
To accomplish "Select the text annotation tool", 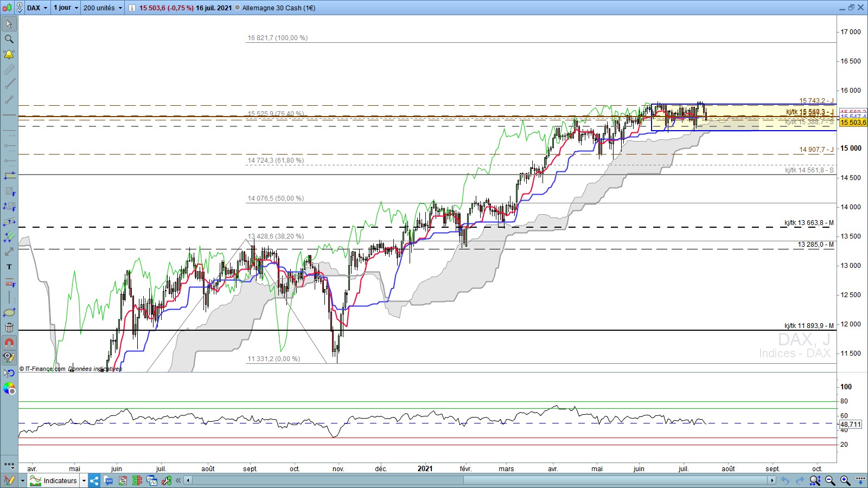I will pos(9,267).
